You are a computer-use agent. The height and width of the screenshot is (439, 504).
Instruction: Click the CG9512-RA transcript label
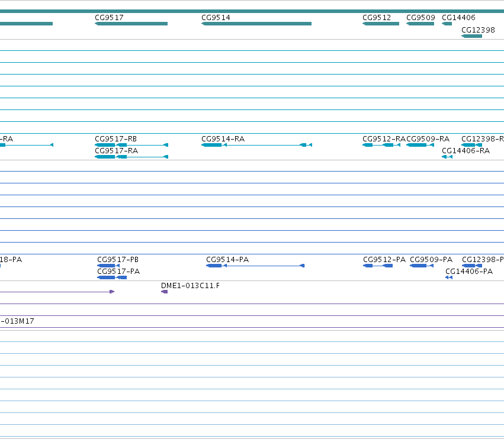pyautogui.click(x=384, y=139)
